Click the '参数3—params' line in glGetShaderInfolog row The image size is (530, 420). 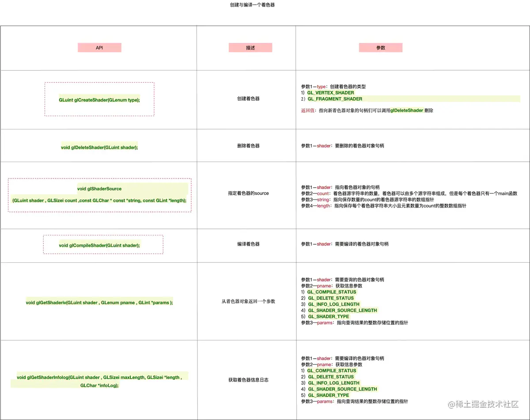click(x=355, y=401)
